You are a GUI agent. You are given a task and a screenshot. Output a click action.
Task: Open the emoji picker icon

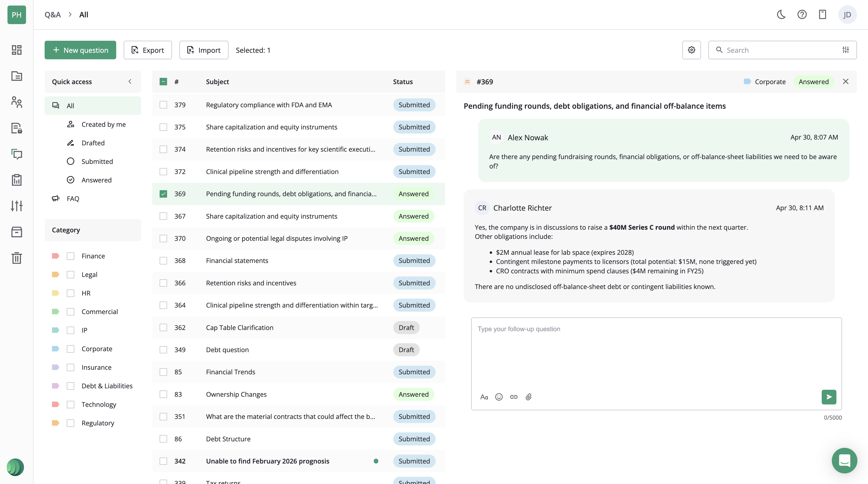(499, 397)
